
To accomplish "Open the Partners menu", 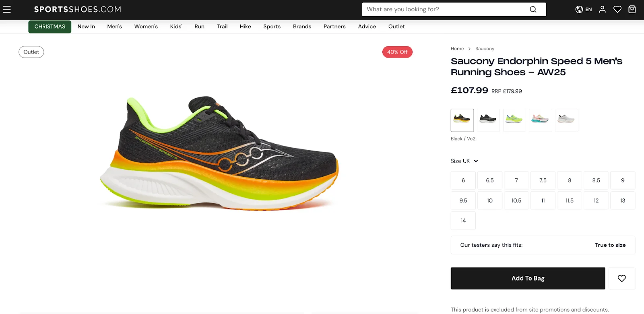I will [x=335, y=27].
